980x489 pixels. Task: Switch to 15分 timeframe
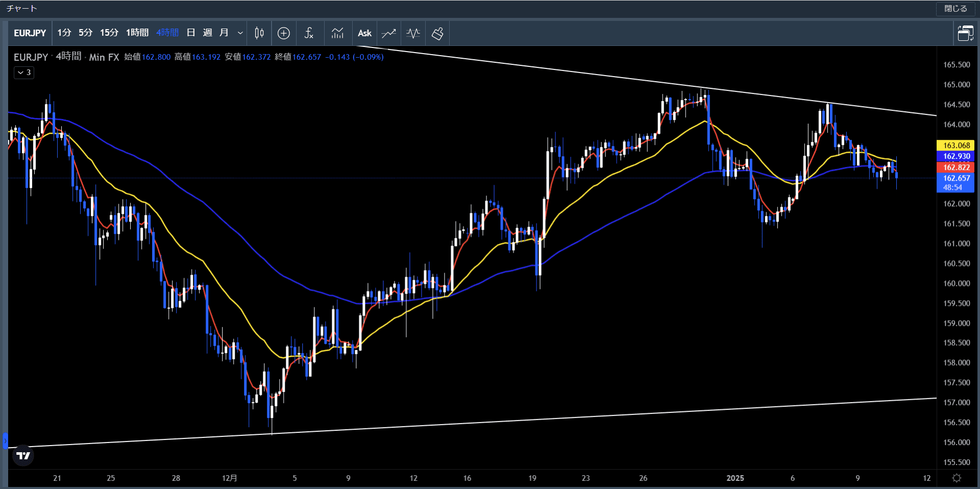109,33
